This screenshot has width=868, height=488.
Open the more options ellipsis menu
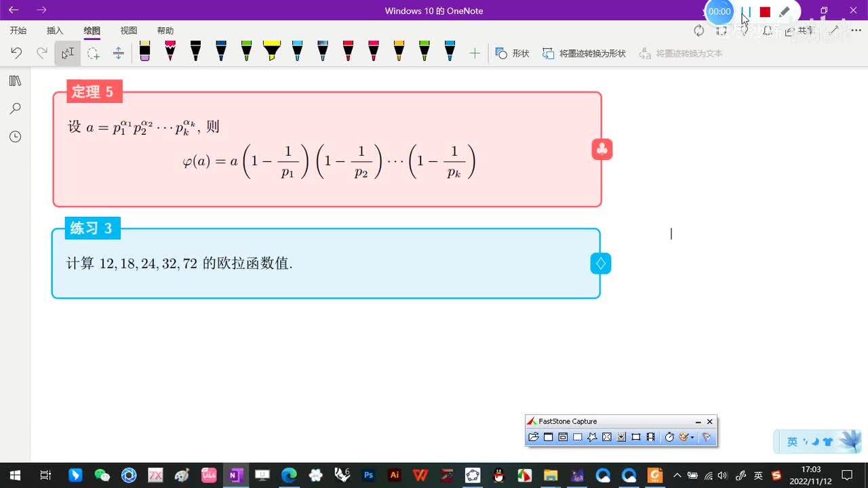[x=856, y=30]
